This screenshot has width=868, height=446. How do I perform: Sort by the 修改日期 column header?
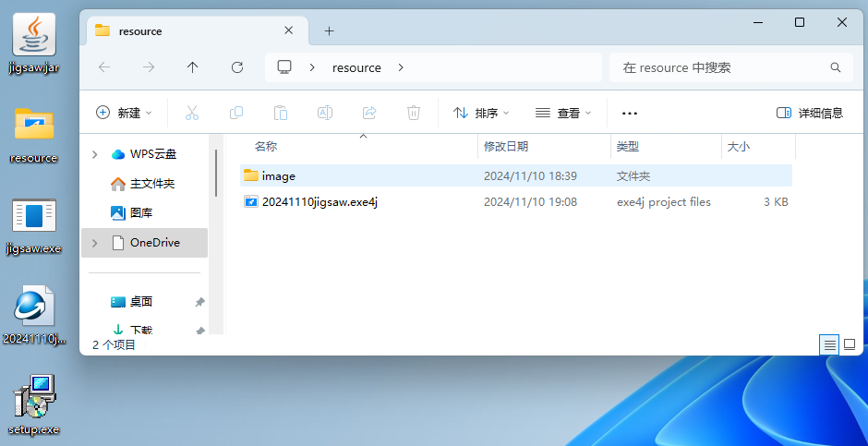click(506, 147)
